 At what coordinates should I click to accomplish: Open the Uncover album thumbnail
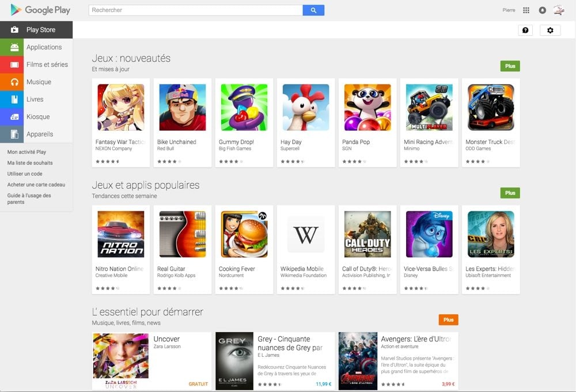[x=121, y=360]
